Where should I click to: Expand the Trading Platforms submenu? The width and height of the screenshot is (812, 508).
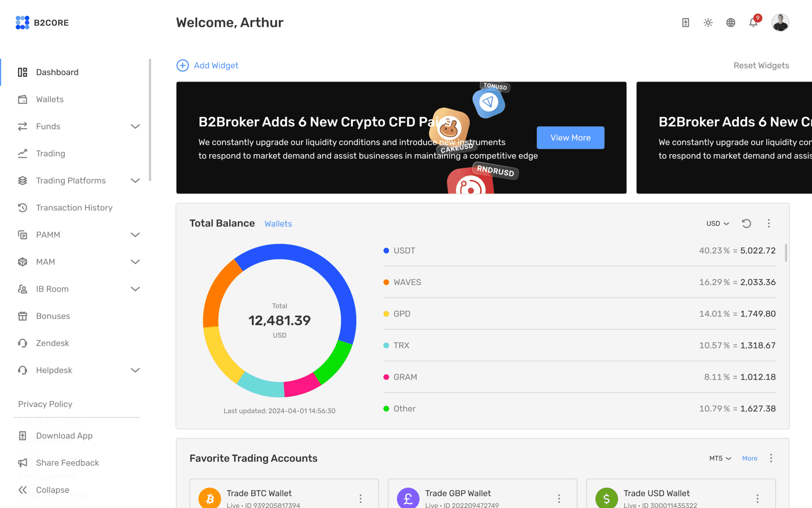tap(135, 181)
